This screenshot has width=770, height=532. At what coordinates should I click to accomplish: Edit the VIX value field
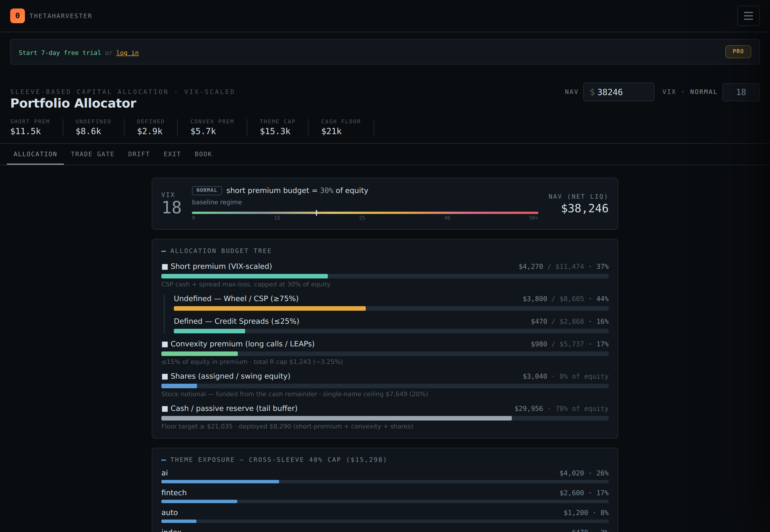point(741,92)
